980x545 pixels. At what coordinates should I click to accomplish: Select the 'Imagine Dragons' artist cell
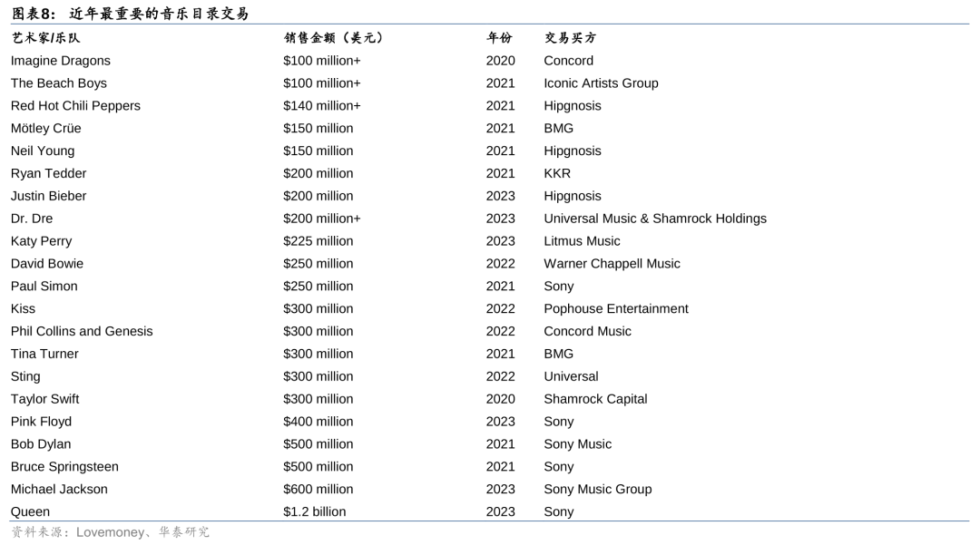point(61,61)
